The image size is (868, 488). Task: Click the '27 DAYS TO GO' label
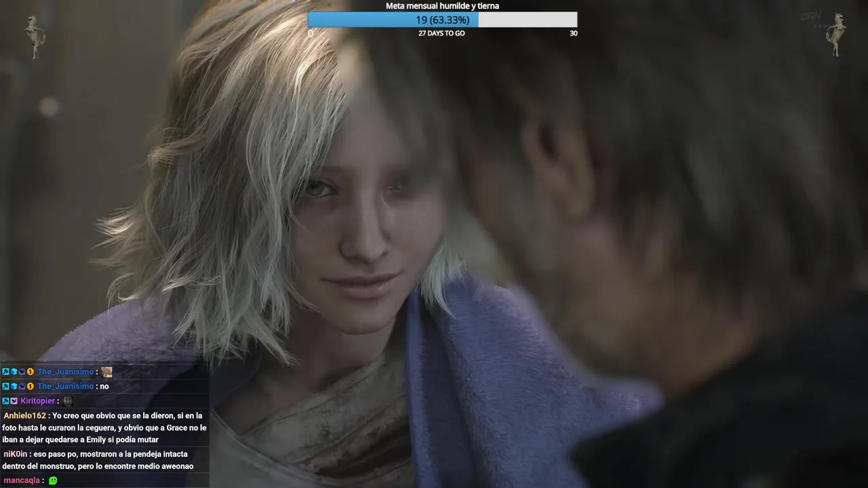[441, 33]
